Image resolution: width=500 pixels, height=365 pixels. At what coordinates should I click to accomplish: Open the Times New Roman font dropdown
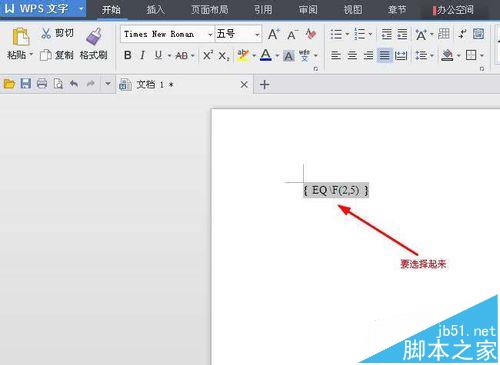[210, 34]
